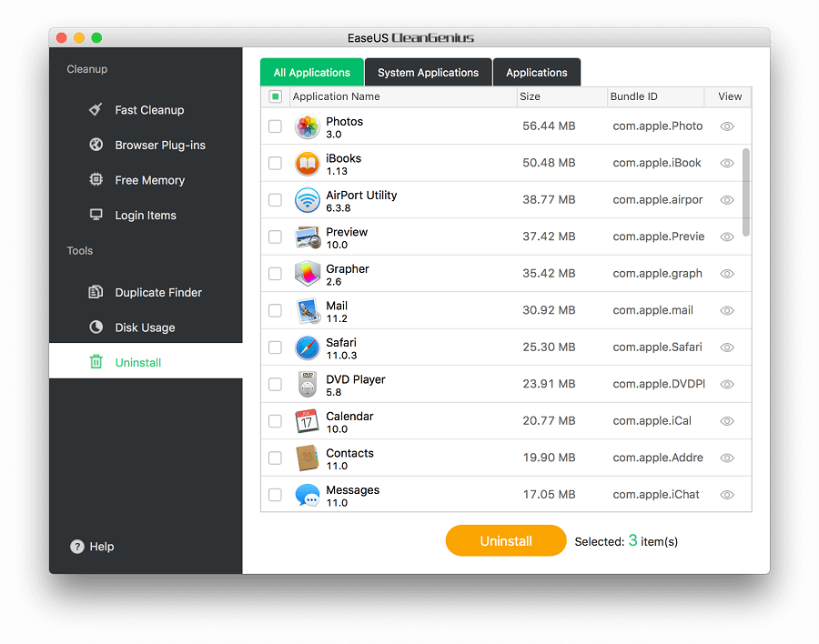Click the com.apple.mail bundle ID
The image size is (819, 644).
652,310
